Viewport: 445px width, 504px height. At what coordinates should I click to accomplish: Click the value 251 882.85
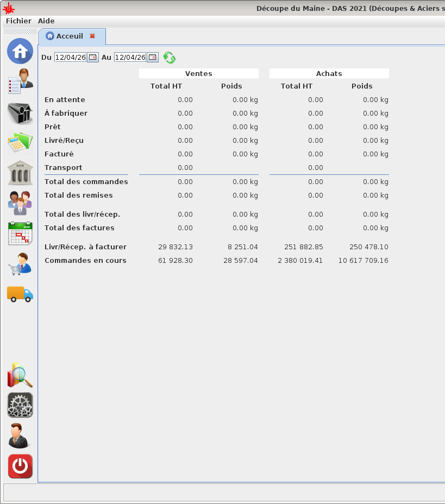point(304,247)
